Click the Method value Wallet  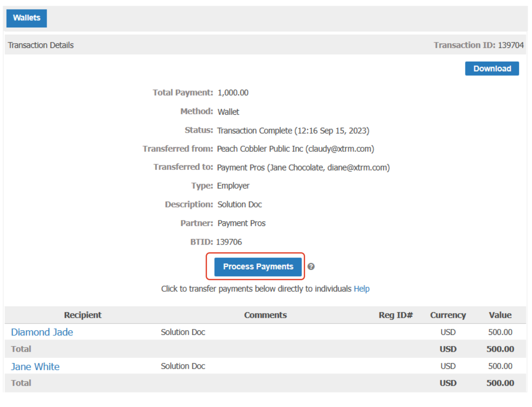click(x=228, y=112)
